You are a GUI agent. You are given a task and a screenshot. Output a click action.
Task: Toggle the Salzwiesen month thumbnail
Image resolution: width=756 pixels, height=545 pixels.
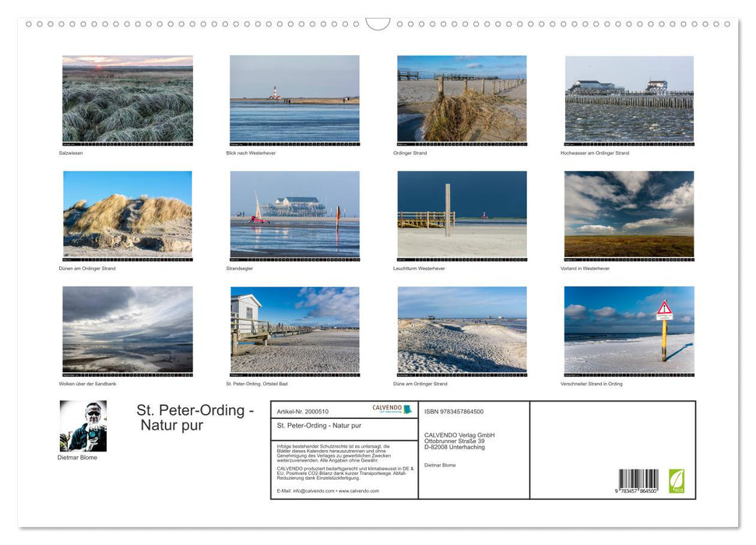tap(126, 99)
